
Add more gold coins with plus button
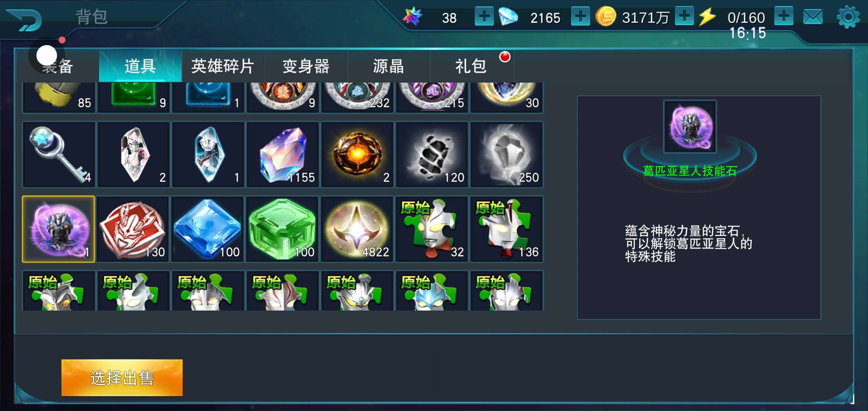click(x=684, y=16)
